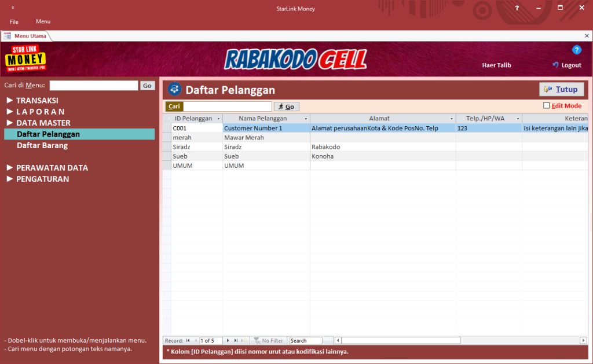The image size is (593, 364).
Task: Go to next record in navigator
Action: (x=228, y=341)
